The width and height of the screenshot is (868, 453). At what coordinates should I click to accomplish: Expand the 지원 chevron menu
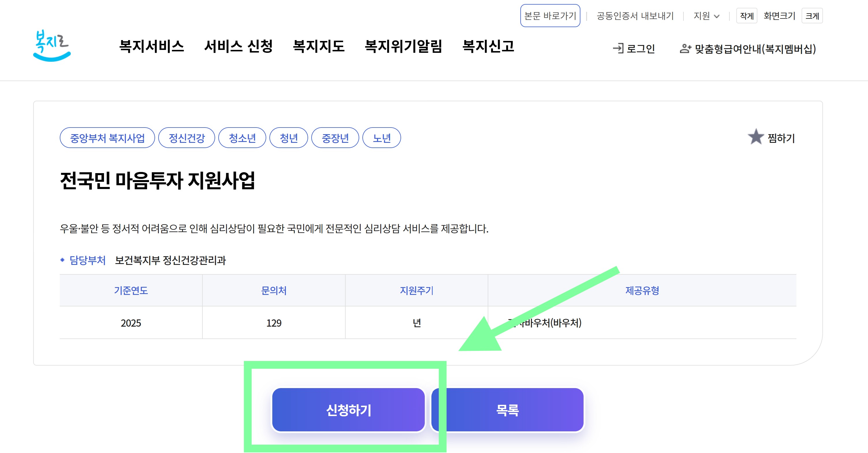point(717,16)
